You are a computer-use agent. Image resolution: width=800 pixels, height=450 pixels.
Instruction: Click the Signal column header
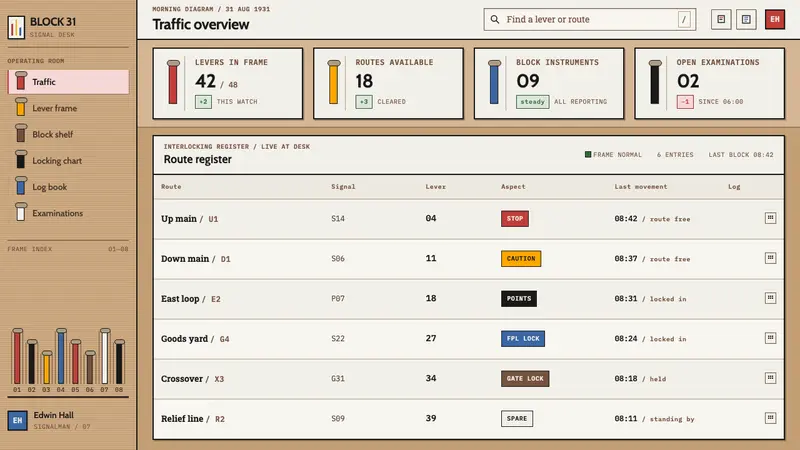coord(343,187)
